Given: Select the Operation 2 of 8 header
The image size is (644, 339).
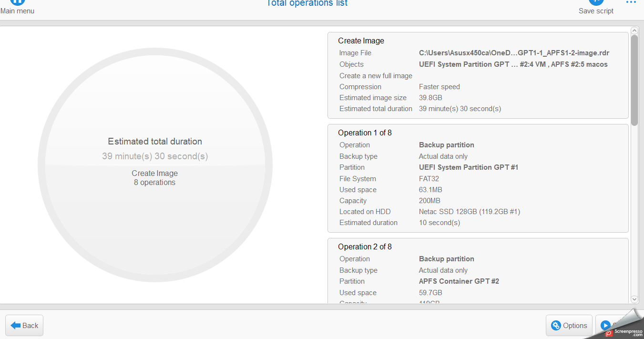Looking at the screenshot, I should (x=365, y=247).
